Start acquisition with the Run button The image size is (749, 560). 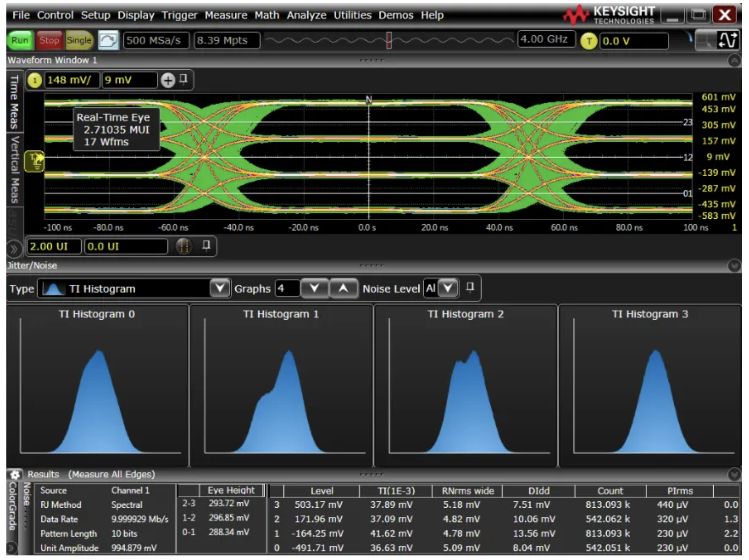pyautogui.click(x=20, y=40)
